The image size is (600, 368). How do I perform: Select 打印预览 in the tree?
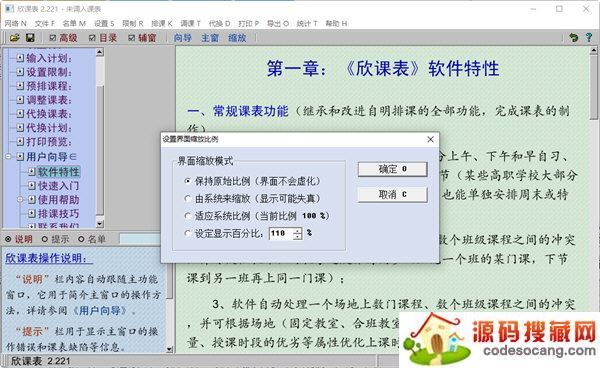coord(49,142)
